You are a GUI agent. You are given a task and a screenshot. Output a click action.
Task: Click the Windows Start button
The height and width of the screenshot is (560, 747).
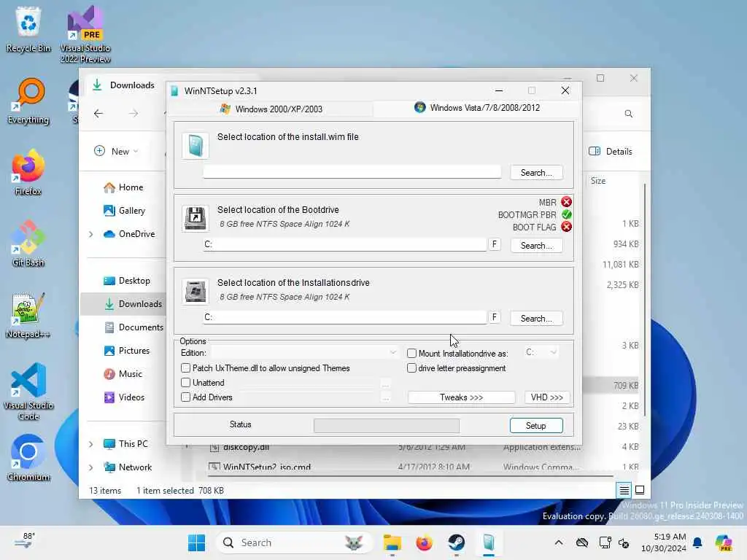(196, 542)
